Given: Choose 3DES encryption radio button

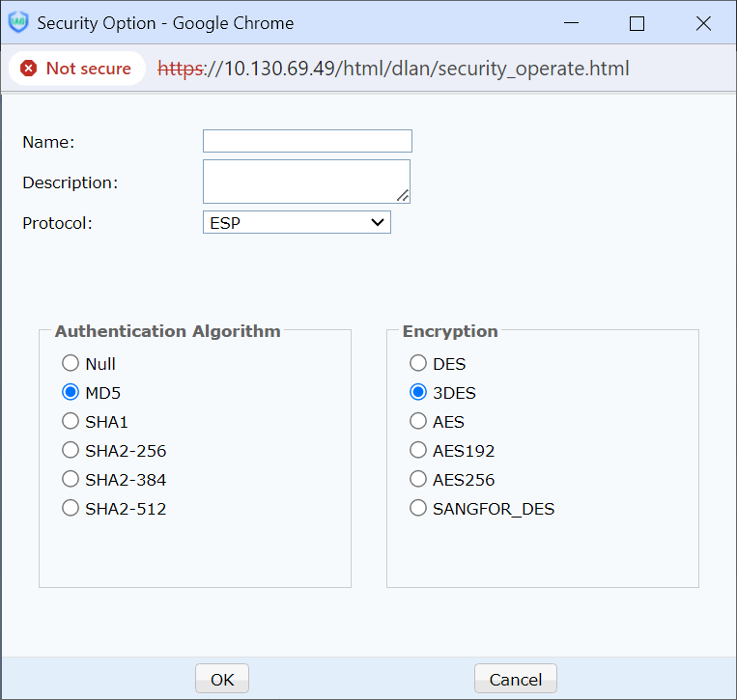Looking at the screenshot, I should point(418,393).
